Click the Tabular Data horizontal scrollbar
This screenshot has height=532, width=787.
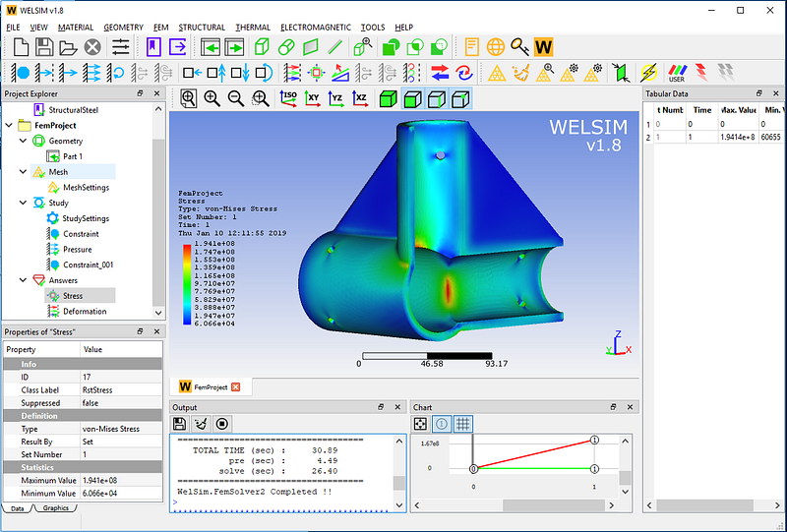pos(704,504)
